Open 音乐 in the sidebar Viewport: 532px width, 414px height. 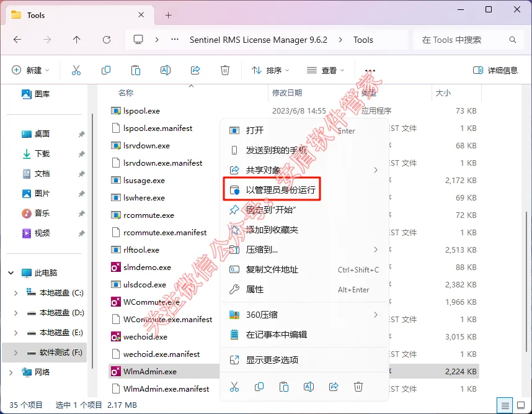coord(36,214)
